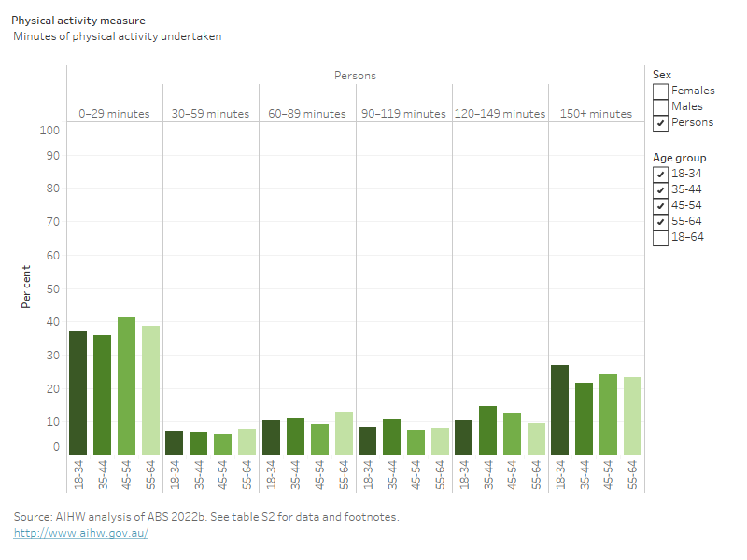Enable the 18–64 age group checkbox
The image size is (747, 560).
pyautogui.click(x=661, y=237)
